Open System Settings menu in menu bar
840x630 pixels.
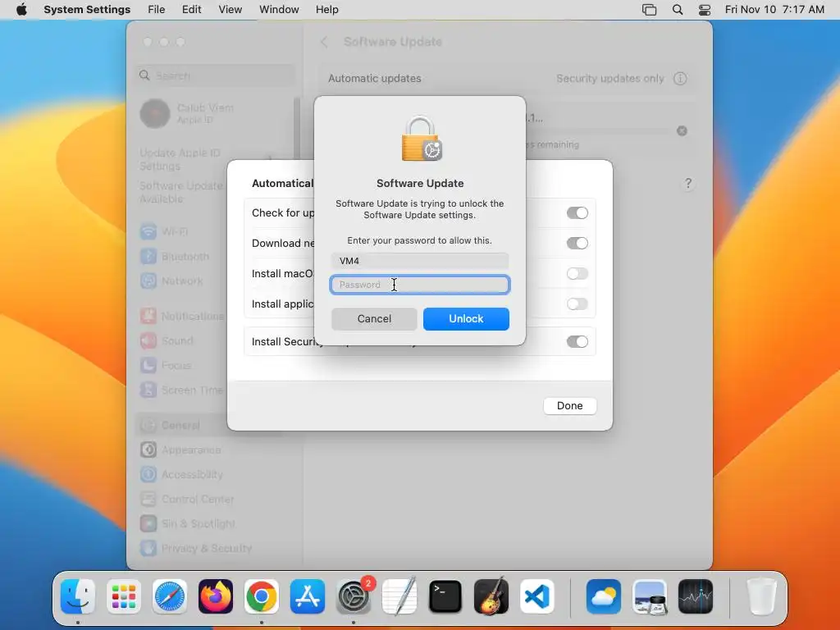coord(87,10)
